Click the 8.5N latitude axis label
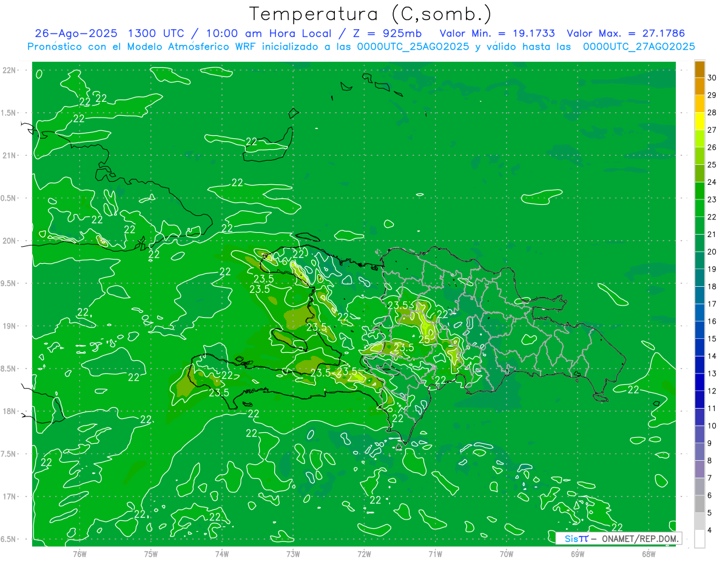This screenshot has height=562, width=728. click(x=9, y=369)
